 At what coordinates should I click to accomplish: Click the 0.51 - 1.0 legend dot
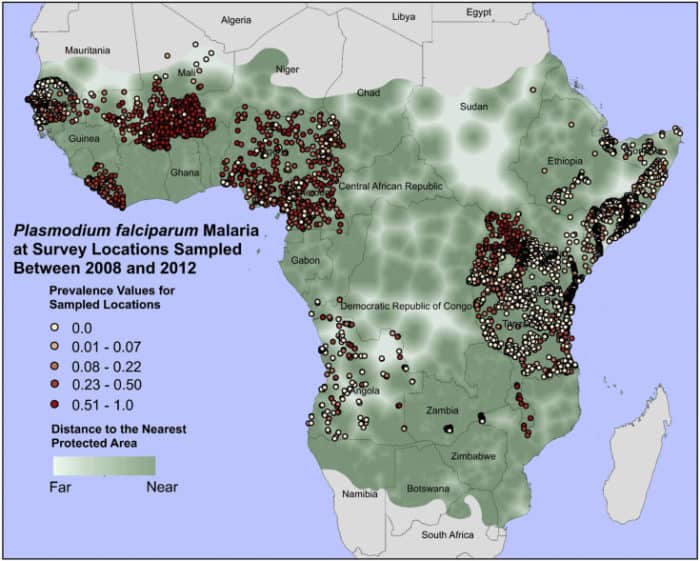click(x=54, y=404)
